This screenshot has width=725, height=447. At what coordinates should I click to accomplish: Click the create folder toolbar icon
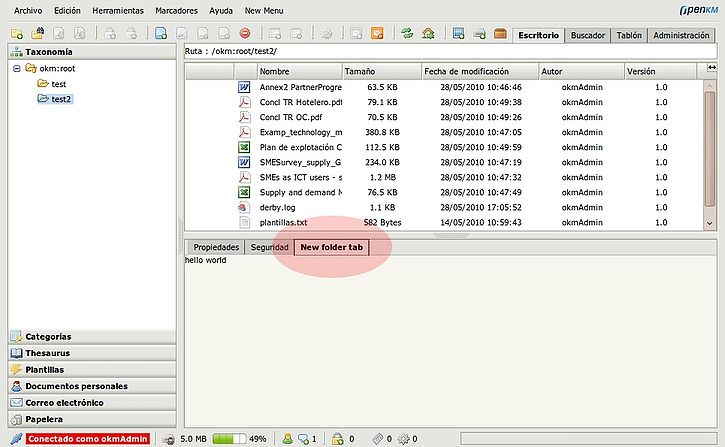17,33
